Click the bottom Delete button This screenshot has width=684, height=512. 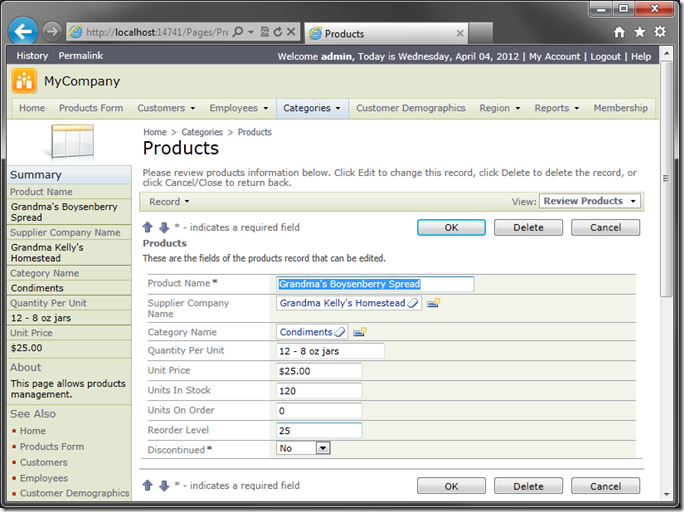tap(528, 486)
